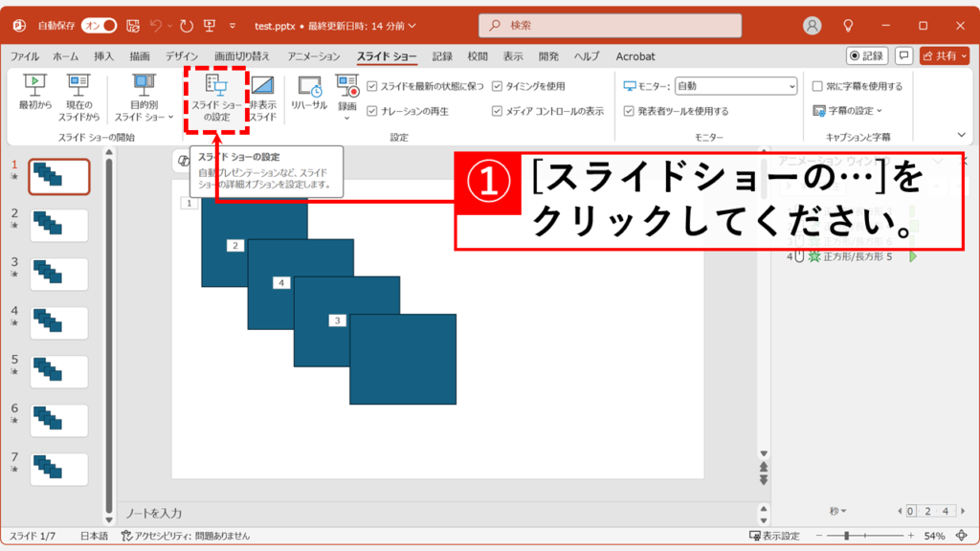This screenshot has height=551, width=980.
Task: Open 秒 seconds dropdown in animation pane
Action: (837, 511)
